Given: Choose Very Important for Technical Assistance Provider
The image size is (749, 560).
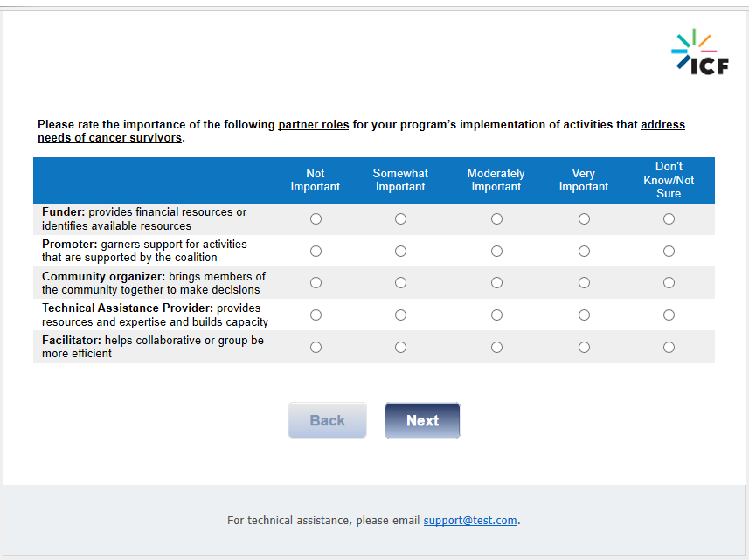Looking at the screenshot, I should pos(584,315).
